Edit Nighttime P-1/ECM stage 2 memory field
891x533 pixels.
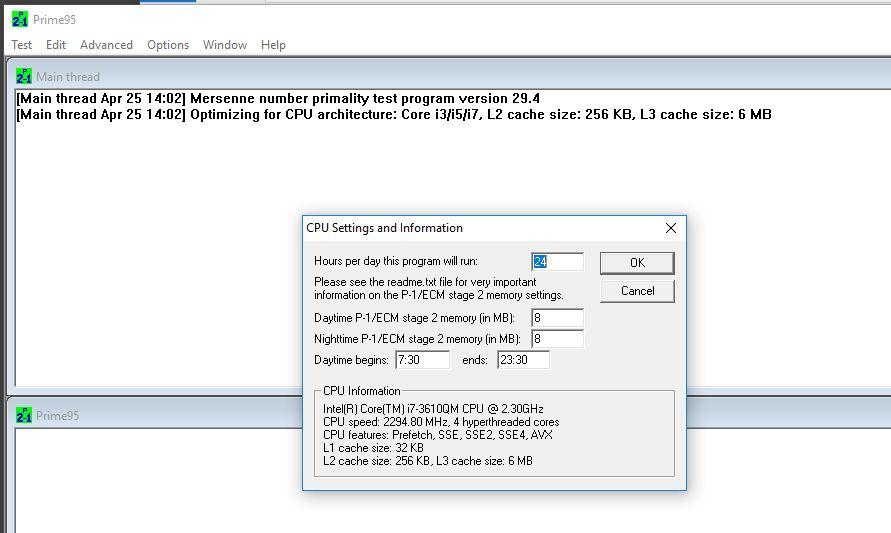pos(557,339)
